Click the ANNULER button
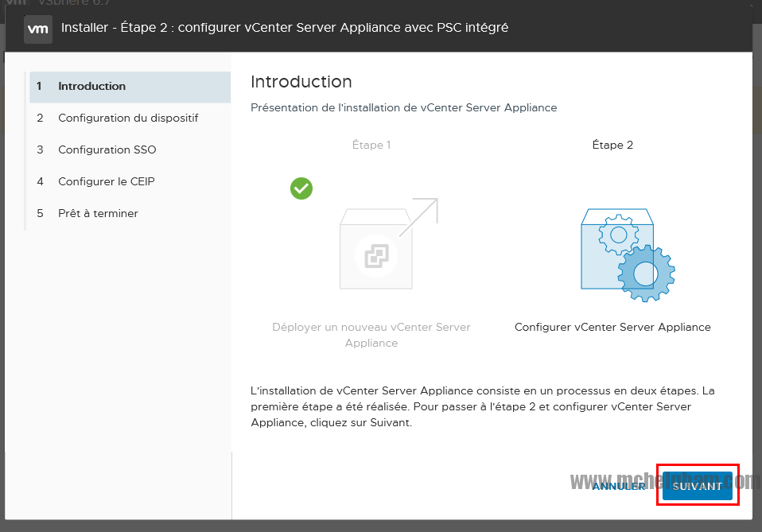The width and height of the screenshot is (762, 532). coord(619,486)
